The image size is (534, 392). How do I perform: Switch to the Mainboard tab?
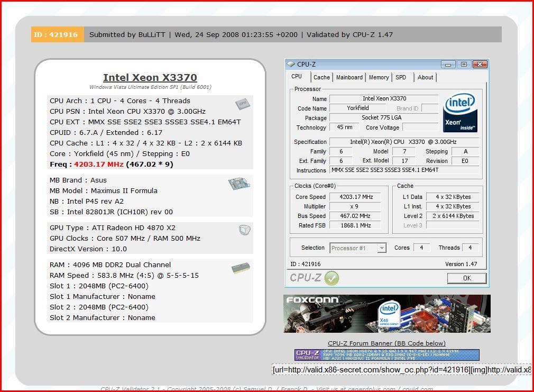coord(349,77)
